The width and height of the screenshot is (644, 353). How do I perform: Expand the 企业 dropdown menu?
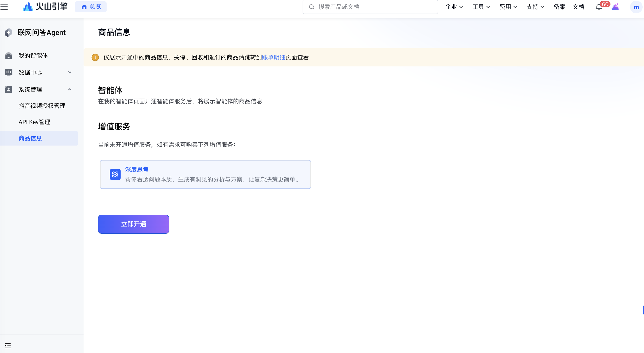[454, 7]
